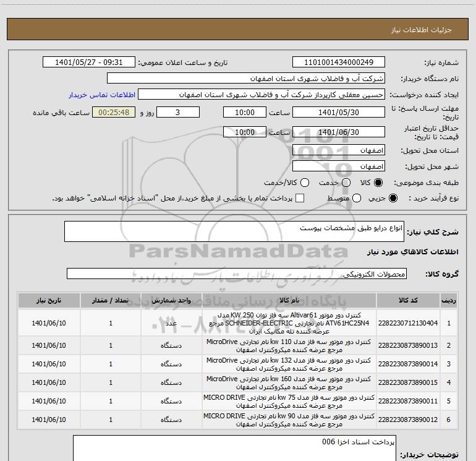Click the price validity date 1401/06/30 field
The height and width of the screenshot is (461, 476).
coord(339,132)
